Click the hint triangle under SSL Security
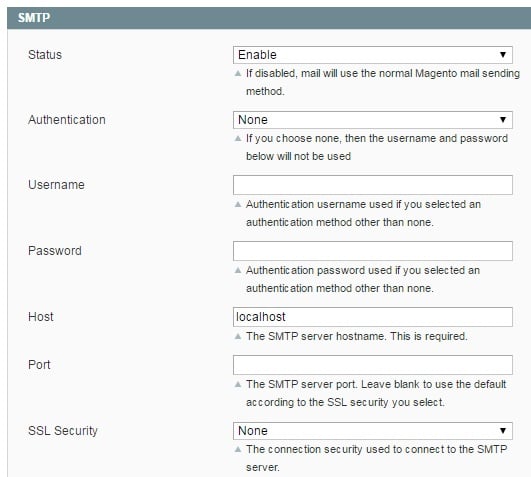This screenshot has height=477, width=531. [x=238, y=449]
